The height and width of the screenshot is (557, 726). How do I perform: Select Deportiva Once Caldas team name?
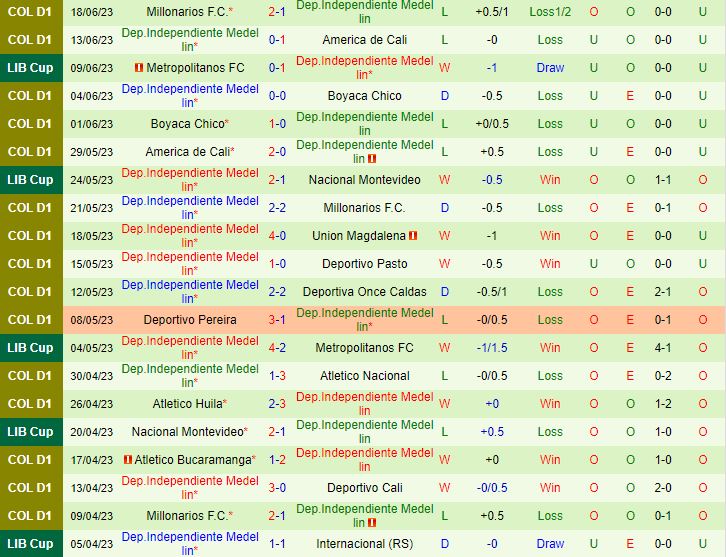[x=364, y=292]
